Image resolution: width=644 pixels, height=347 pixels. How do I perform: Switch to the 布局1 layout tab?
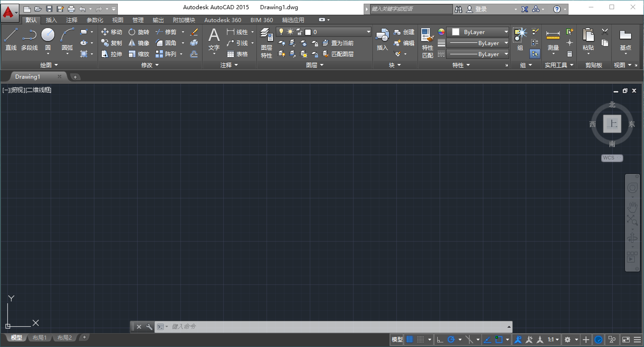(x=40, y=337)
